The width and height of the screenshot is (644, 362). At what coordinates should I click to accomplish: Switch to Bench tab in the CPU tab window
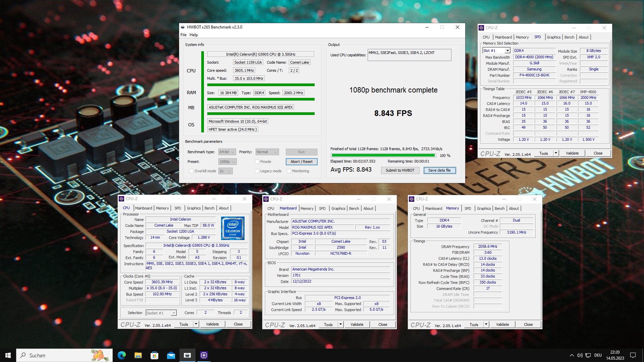pos(209,208)
